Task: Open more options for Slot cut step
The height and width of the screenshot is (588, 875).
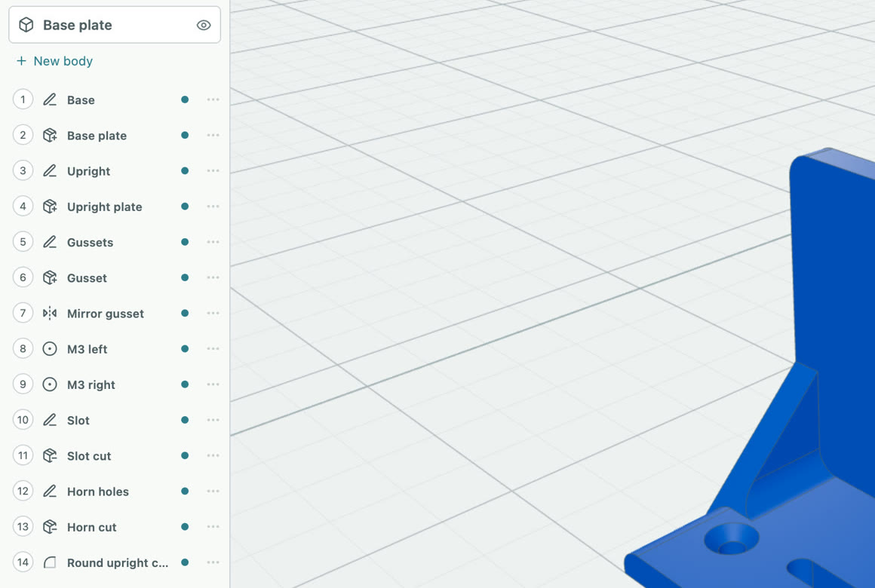Action: (x=213, y=455)
